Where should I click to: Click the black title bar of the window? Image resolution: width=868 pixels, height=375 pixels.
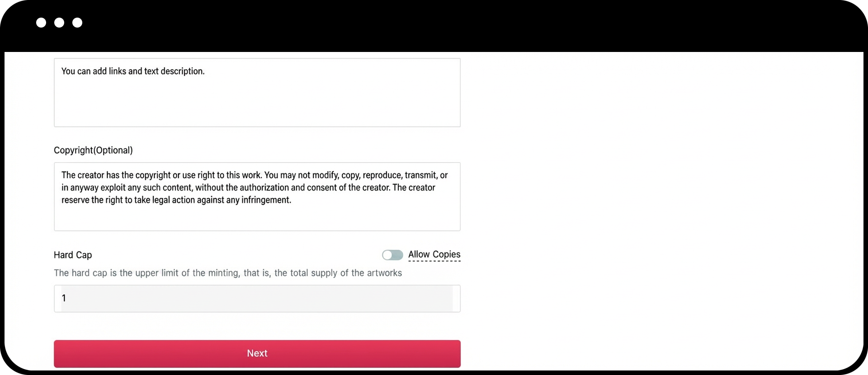click(434, 25)
